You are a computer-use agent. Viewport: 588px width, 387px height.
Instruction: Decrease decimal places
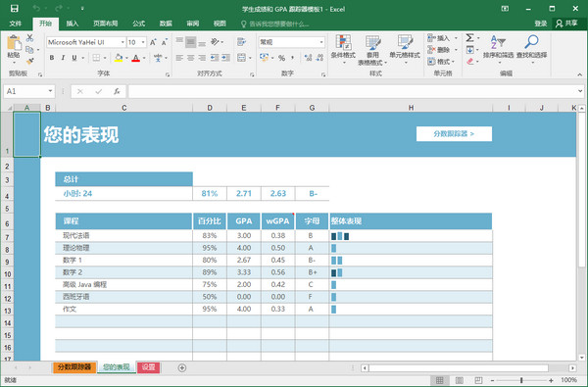pyautogui.click(x=319, y=58)
